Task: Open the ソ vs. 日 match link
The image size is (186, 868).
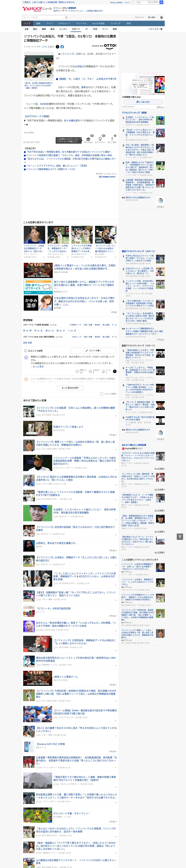Action: (x=72, y=331)
